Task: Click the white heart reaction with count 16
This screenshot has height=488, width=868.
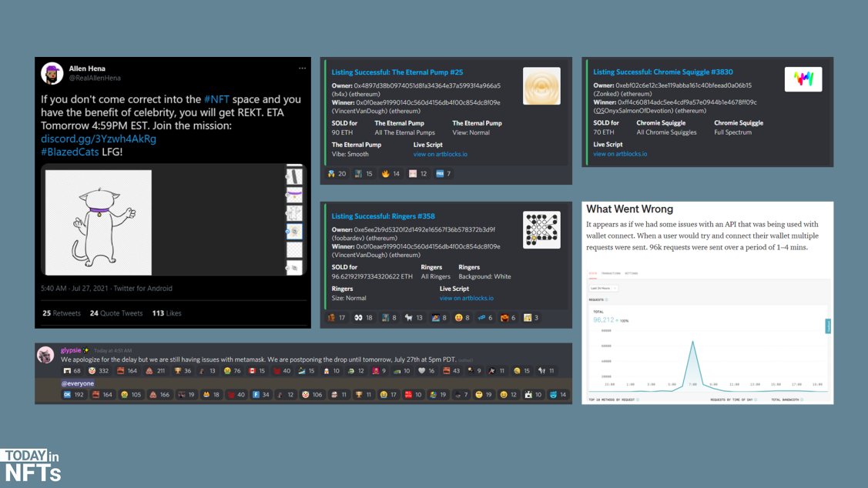Action: coord(427,371)
